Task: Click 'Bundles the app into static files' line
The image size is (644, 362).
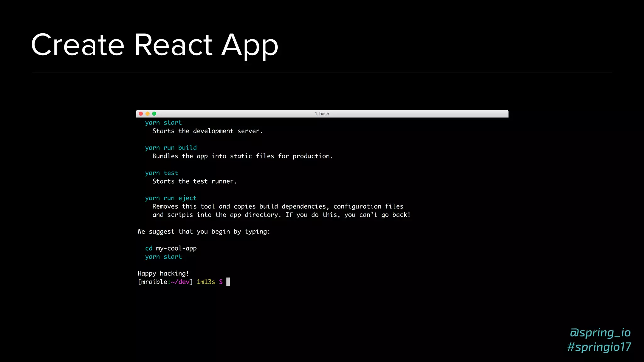Action: click(x=242, y=156)
